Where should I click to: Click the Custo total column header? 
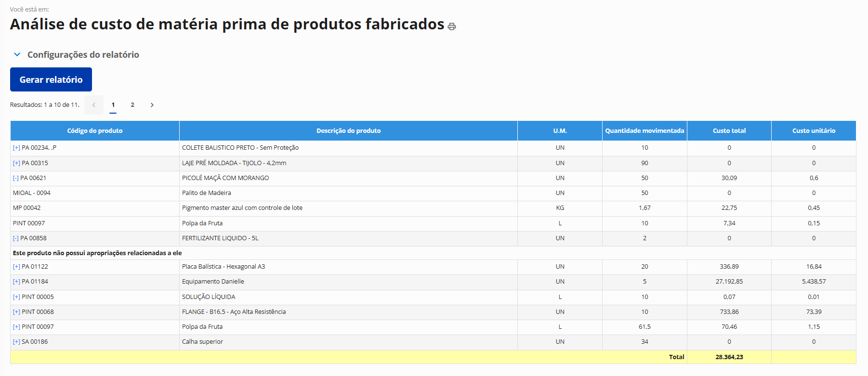point(729,130)
